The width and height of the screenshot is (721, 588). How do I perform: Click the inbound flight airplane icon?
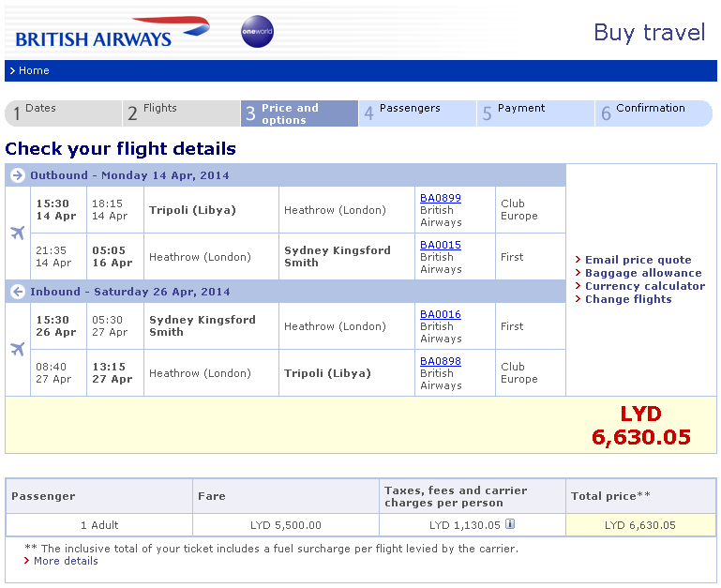click(x=18, y=349)
